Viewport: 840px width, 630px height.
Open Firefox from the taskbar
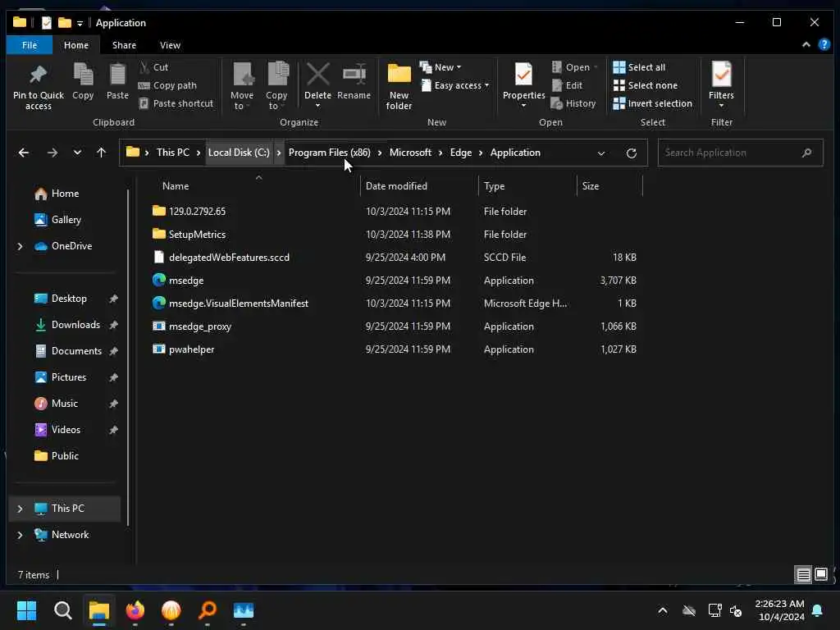pos(135,610)
